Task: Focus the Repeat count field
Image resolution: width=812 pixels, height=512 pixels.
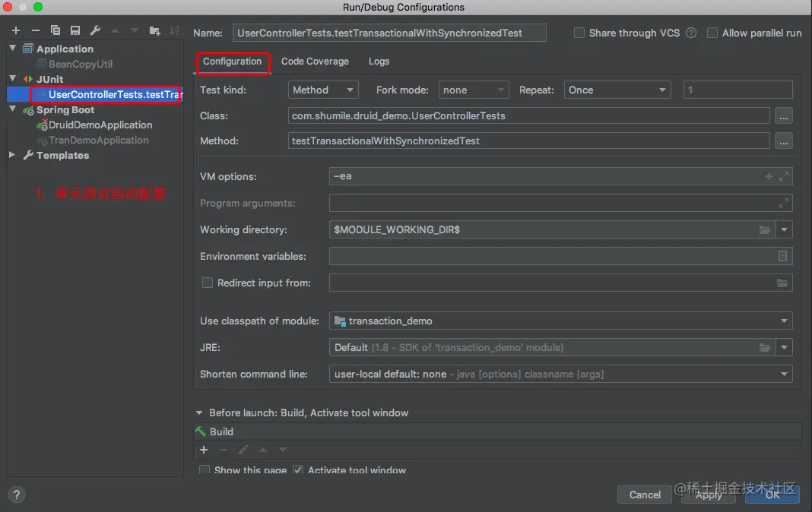Action: (x=738, y=90)
